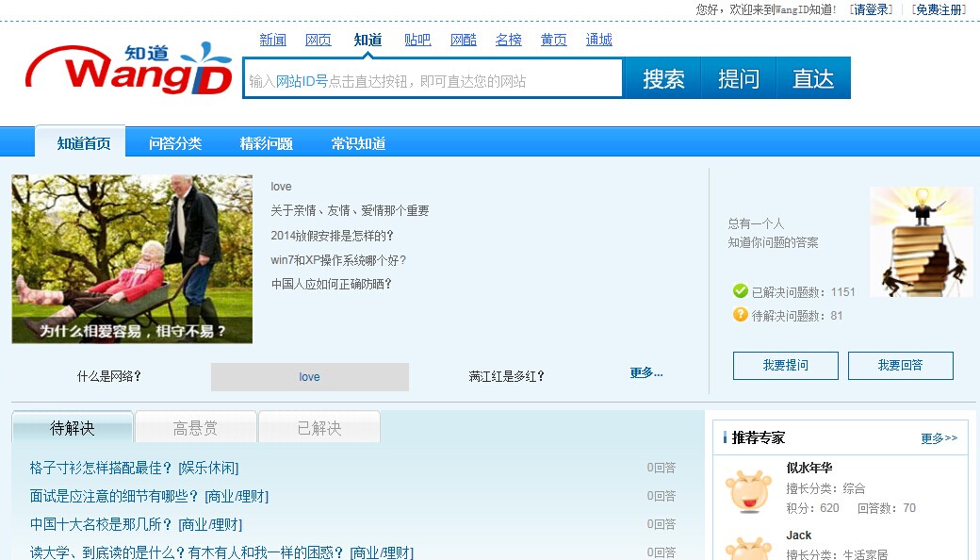This screenshot has height=560, width=980.
Task: Click the stacked books lightbulb illustration
Action: coord(921,241)
